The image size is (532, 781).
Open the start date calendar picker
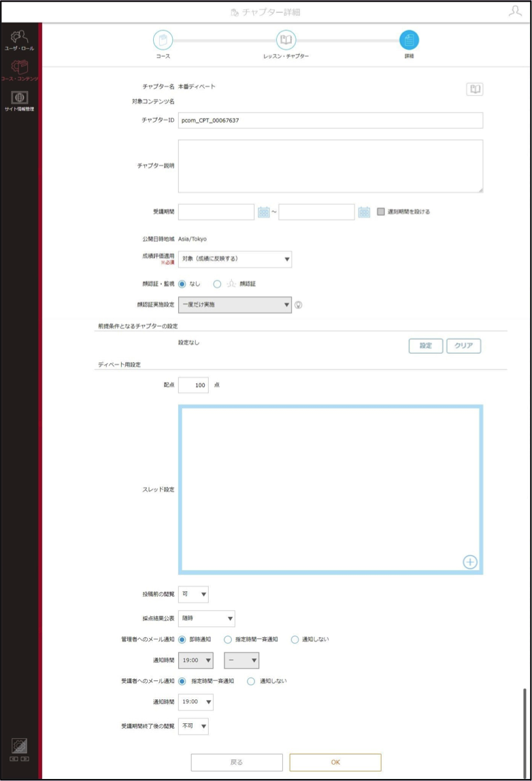[264, 212]
